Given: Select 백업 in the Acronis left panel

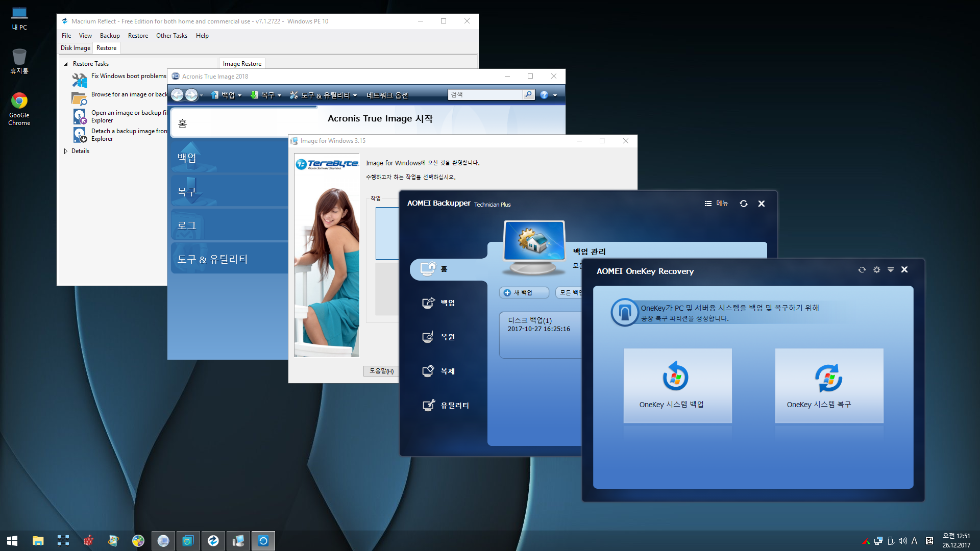Looking at the screenshot, I should coord(230,158).
